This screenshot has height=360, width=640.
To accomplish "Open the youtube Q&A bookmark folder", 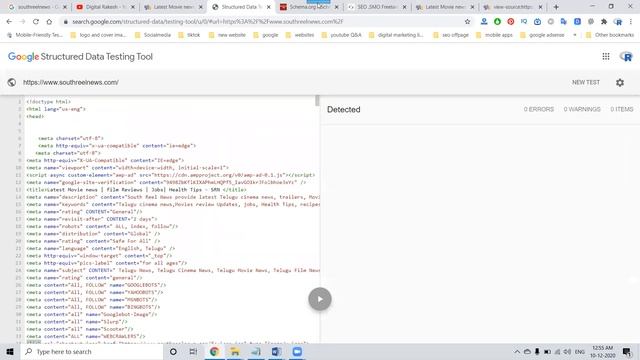I will [x=341, y=35].
